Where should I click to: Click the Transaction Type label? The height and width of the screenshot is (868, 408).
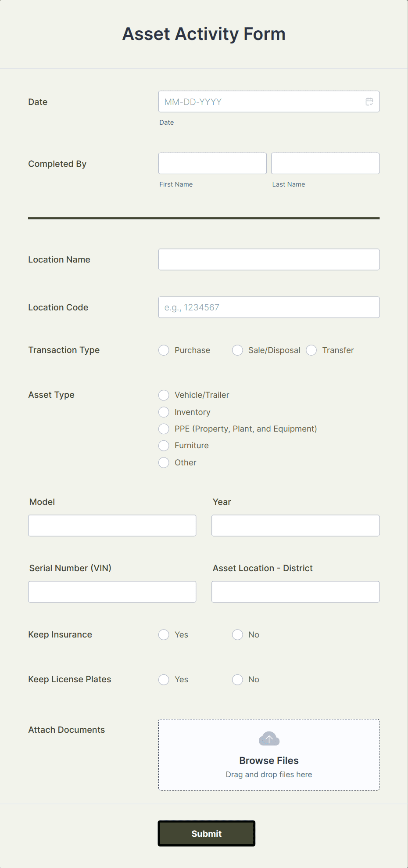64,350
